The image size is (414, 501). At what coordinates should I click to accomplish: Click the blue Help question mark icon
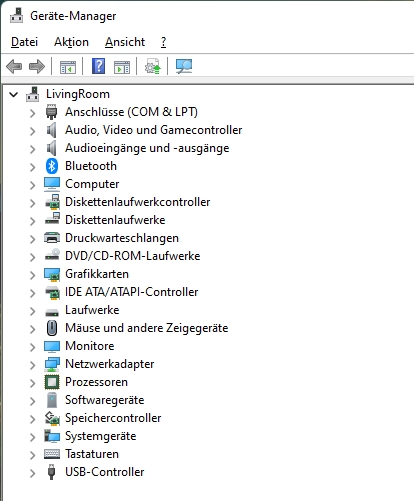coord(98,66)
